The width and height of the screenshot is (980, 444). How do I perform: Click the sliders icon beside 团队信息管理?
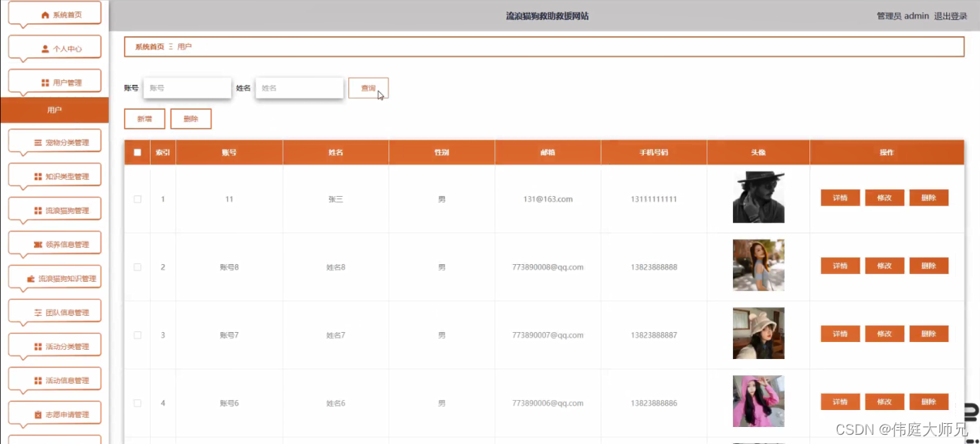38,313
